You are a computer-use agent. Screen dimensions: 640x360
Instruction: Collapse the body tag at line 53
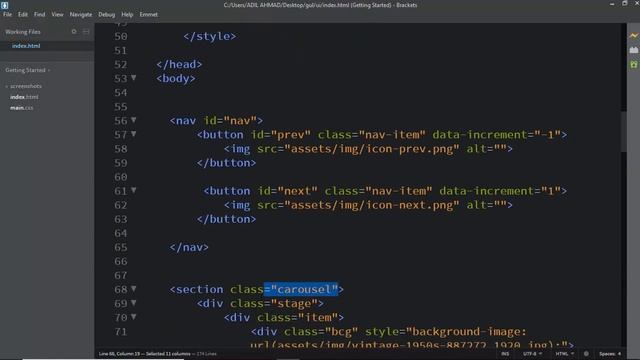(x=133, y=78)
